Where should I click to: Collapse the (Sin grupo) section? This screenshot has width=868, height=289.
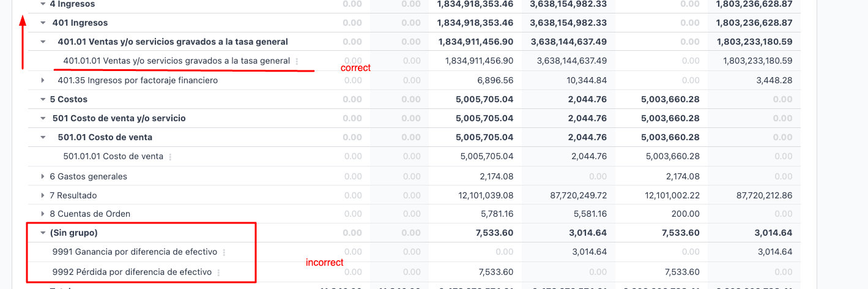[43, 233]
